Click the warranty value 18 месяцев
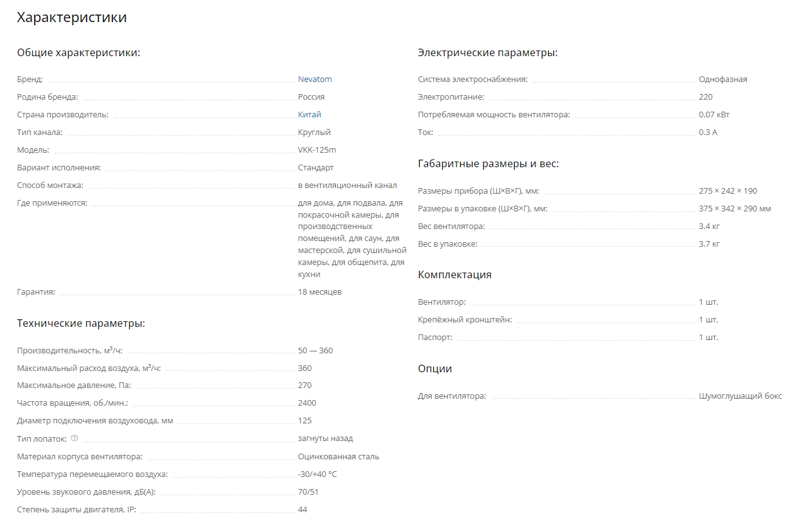This screenshot has width=812, height=518. point(319,292)
